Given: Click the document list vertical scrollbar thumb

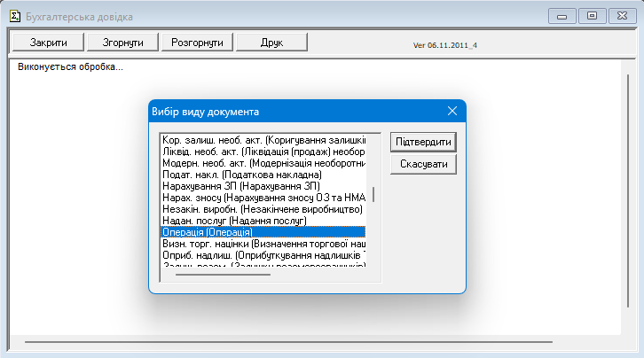Looking at the screenshot, I should 373,195.
